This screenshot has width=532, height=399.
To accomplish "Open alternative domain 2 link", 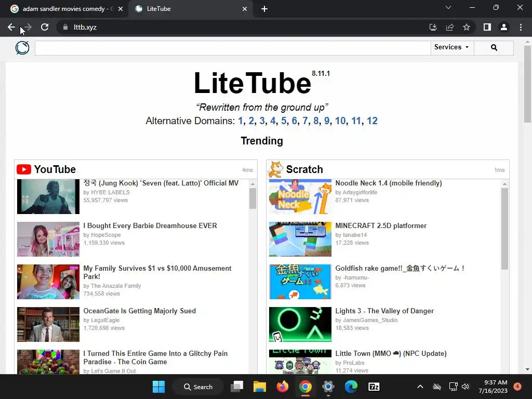I will [x=251, y=121].
